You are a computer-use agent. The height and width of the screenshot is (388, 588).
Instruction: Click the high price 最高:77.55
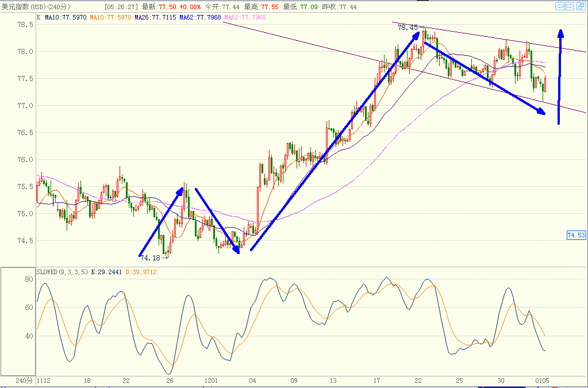click(x=262, y=7)
